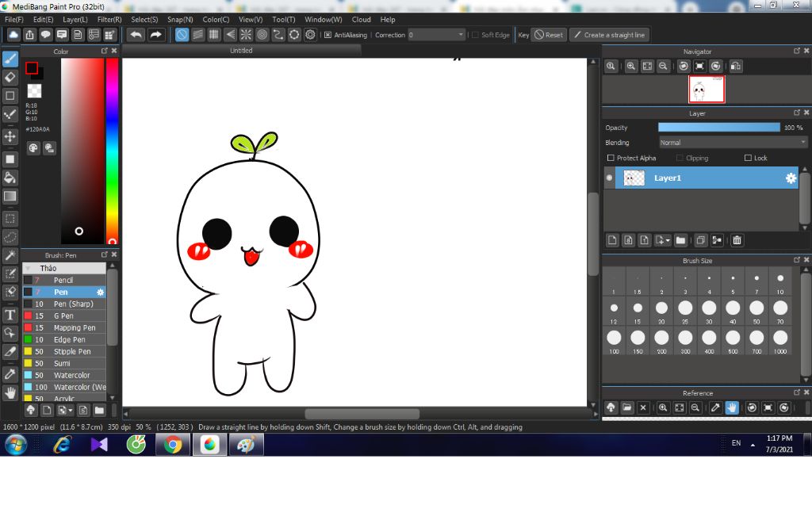Add a new folder in the Layer panel
The image size is (812, 524).
point(680,240)
